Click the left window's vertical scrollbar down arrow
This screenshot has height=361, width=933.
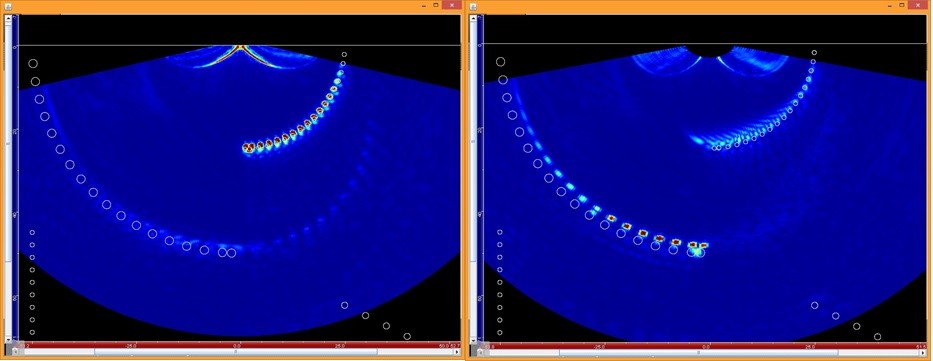[8, 340]
